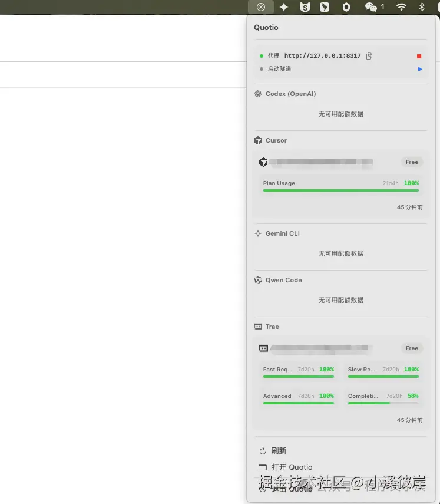
Task: Click the Plan Usage label
Action: pyautogui.click(x=279, y=183)
